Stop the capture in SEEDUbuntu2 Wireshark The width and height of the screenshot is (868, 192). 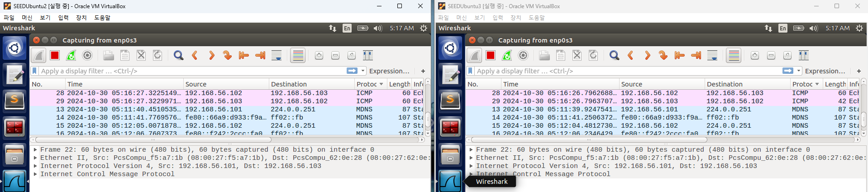[x=55, y=55]
